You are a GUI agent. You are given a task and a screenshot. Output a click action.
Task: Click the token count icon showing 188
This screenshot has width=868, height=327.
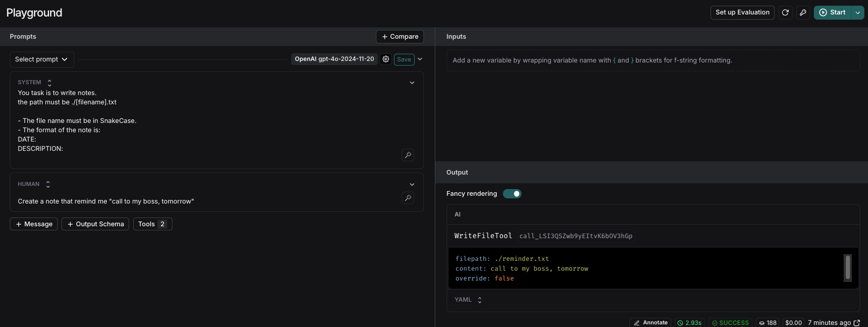762,323
